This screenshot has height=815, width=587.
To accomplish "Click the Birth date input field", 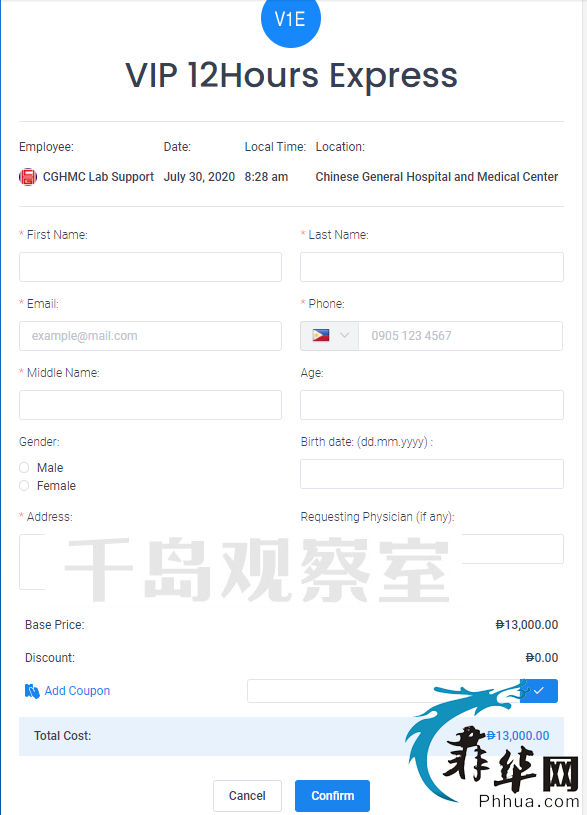I will pyautogui.click(x=432, y=474).
